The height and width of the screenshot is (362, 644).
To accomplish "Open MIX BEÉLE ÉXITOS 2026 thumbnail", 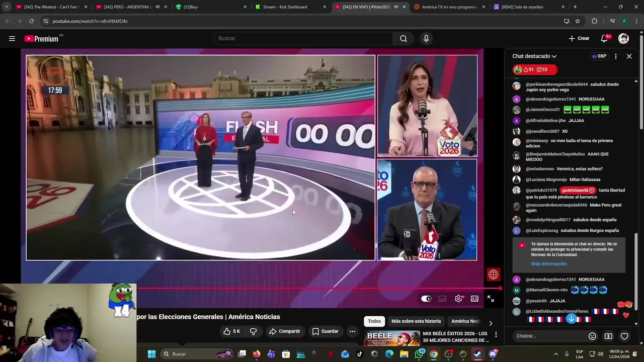I will 392,338.
